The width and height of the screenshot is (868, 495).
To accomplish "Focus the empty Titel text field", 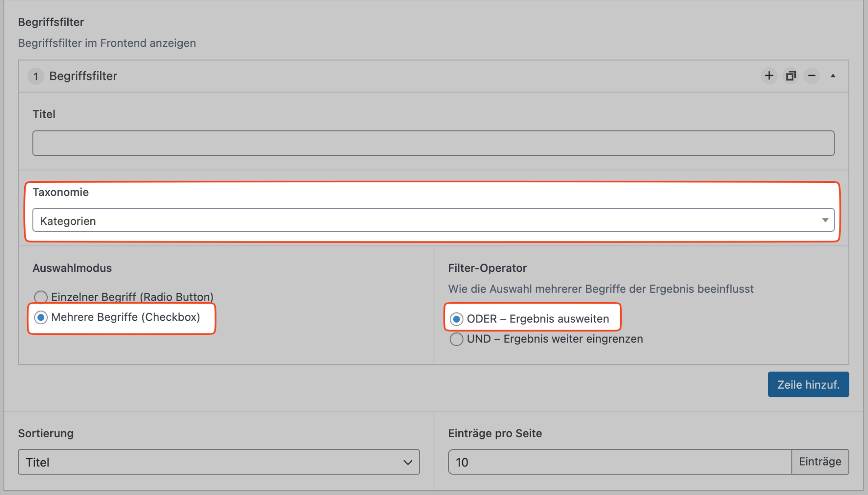I will pos(433,143).
